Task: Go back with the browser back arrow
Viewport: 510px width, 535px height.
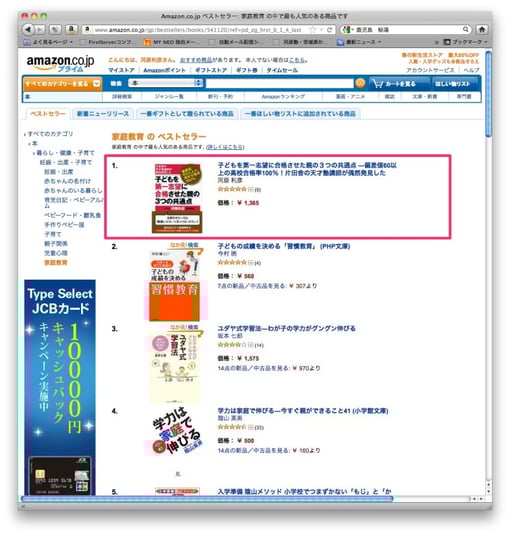Action: [x=28, y=30]
